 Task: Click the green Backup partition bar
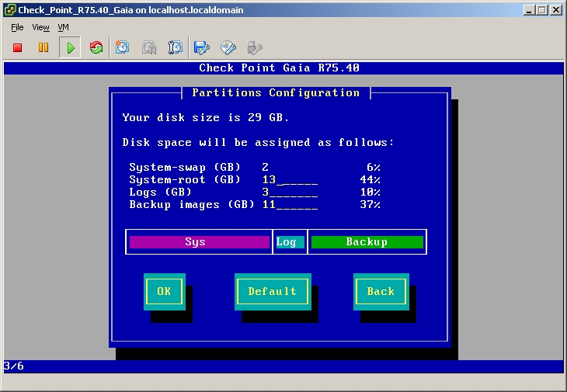coord(367,242)
